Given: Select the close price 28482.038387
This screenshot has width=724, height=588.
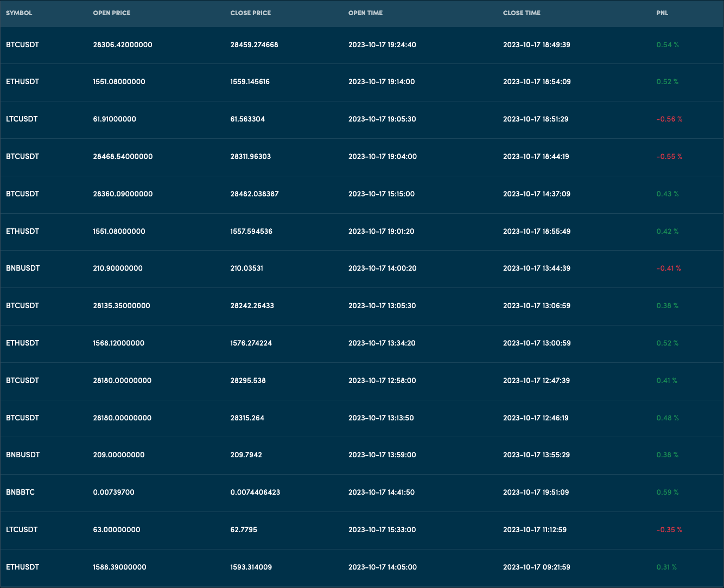Looking at the screenshot, I should click(x=255, y=194).
